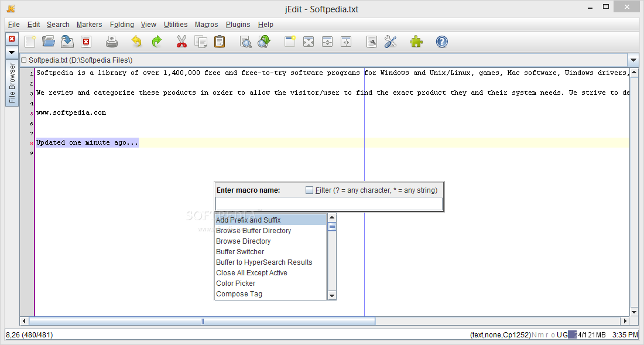Click editor vertical scrollbar up arrow
The image size is (644, 345).
(634, 72)
